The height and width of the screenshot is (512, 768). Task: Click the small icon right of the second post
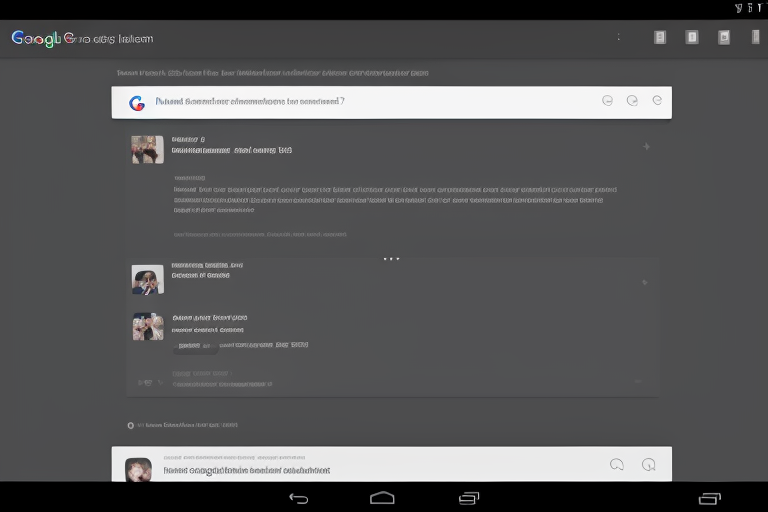[x=644, y=283]
